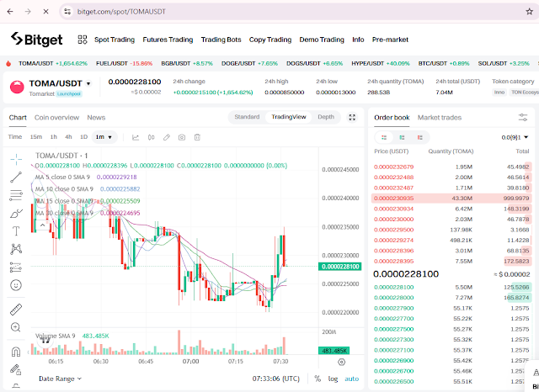Open the Futures Trading menu
Viewport: 539px width, 392px height.
point(168,40)
